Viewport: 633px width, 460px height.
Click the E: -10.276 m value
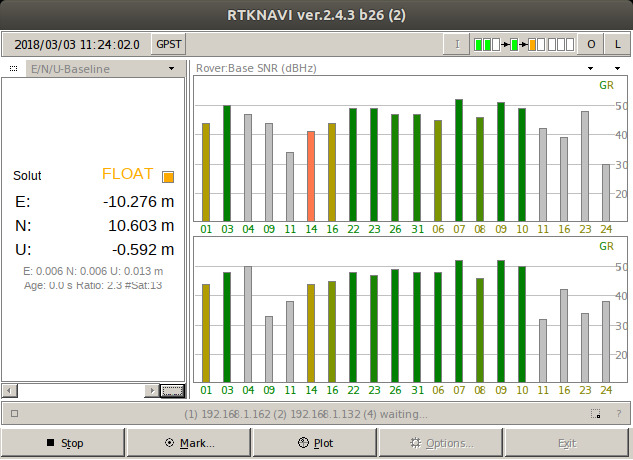138,202
